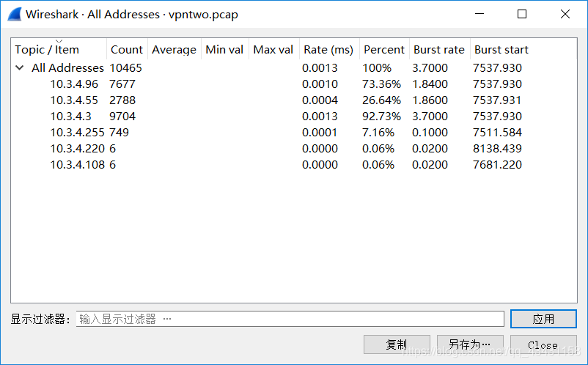Sort by Rate (ms) column header
The height and width of the screenshot is (365, 588).
(328, 49)
